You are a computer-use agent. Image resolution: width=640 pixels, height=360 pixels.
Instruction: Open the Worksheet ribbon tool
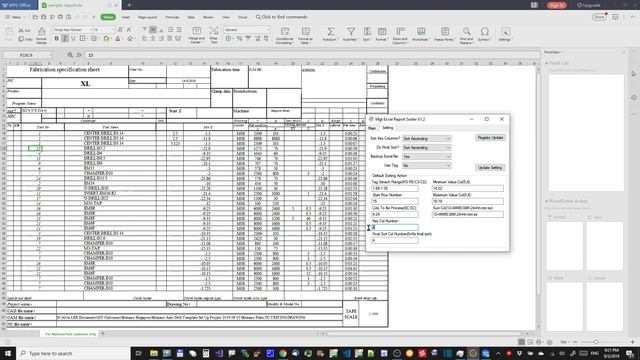(x=420, y=32)
